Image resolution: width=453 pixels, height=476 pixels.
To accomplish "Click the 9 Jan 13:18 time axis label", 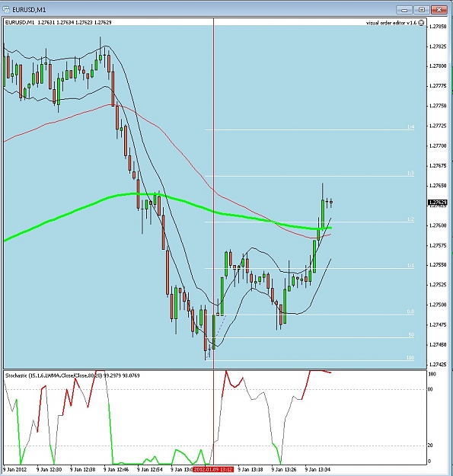I will click(x=250, y=469).
